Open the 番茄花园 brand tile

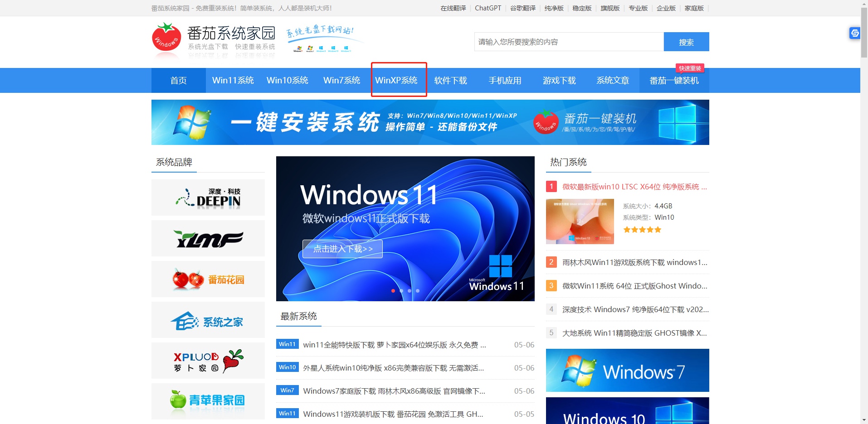coord(208,279)
